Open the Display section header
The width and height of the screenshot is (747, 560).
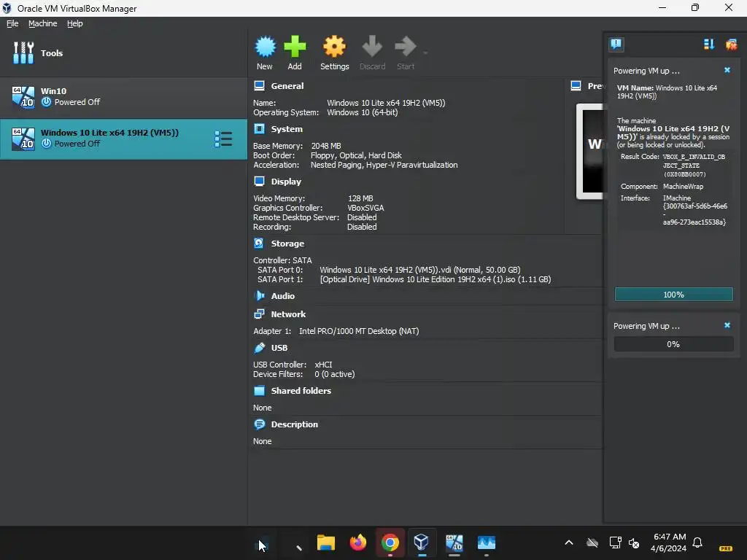[x=286, y=182]
